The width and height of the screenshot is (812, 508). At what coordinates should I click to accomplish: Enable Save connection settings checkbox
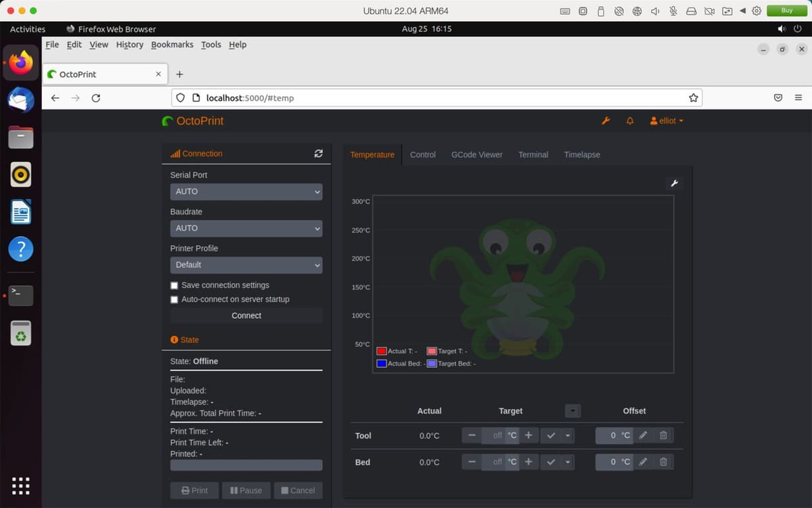coord(174,286)
